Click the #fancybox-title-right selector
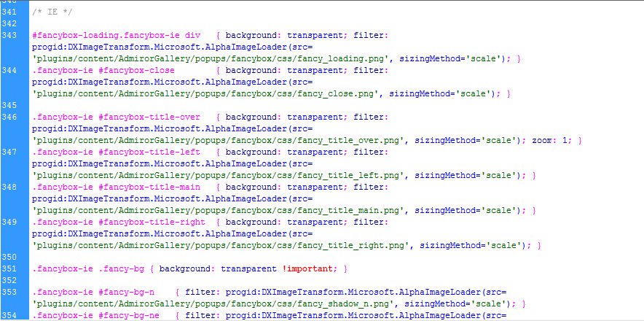644x321 pixels. [152, 223]
